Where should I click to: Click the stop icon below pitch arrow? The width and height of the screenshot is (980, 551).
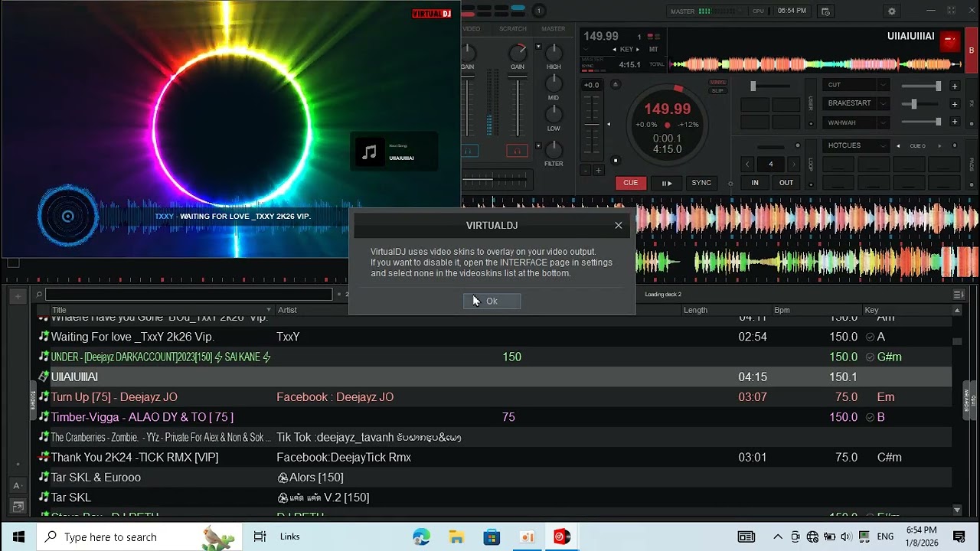[615, 161]
